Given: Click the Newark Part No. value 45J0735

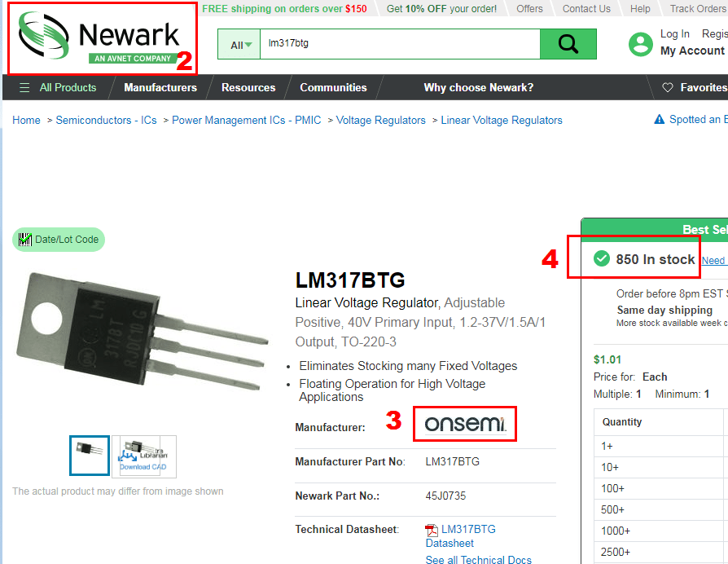Looking at the screenshot, I should point(445,496).
